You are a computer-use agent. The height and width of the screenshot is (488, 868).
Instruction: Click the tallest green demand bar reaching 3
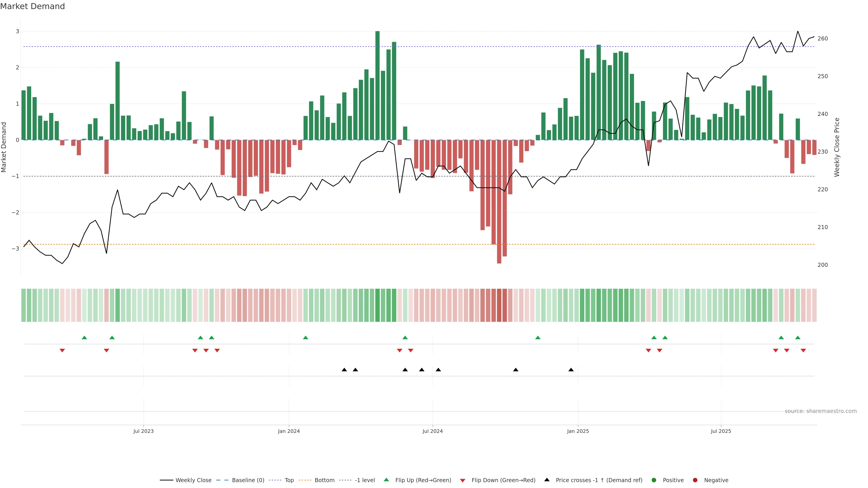(377, 84)
